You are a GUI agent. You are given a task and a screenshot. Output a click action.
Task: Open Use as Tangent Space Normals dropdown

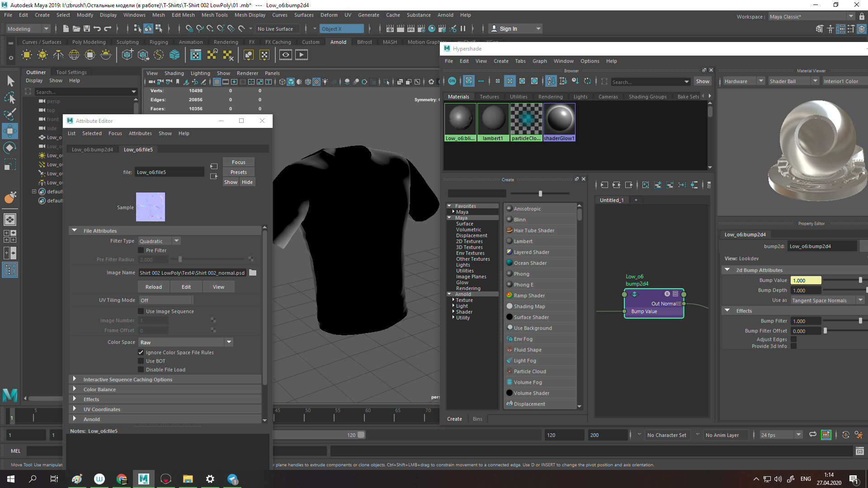pos(827,300)
